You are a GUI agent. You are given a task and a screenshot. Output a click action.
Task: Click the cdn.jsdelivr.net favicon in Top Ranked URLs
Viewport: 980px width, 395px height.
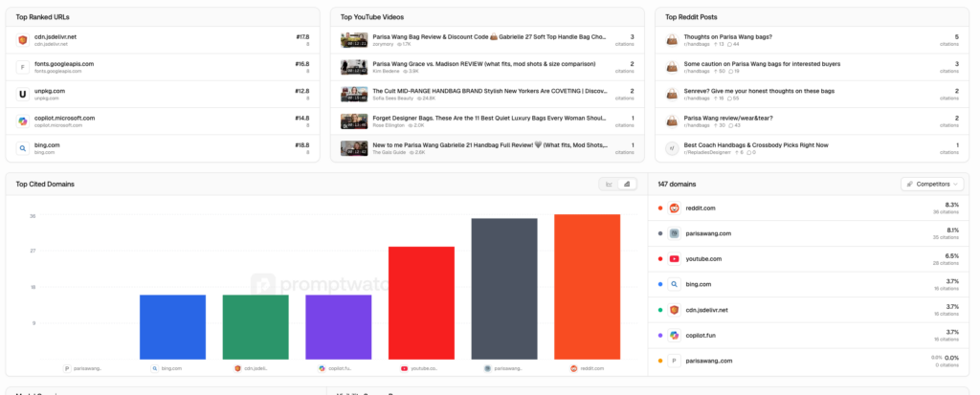pos(23,40)
